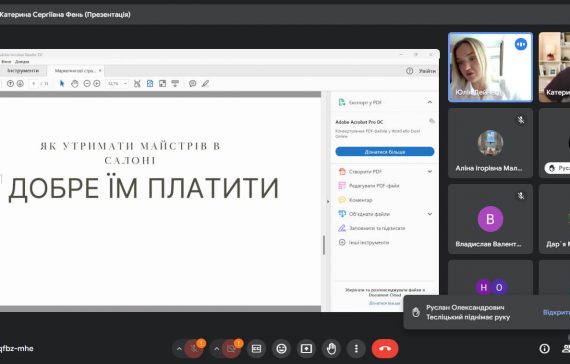Click the Present screen icon
Screen dimensions: 570x364
click(306, 349)
